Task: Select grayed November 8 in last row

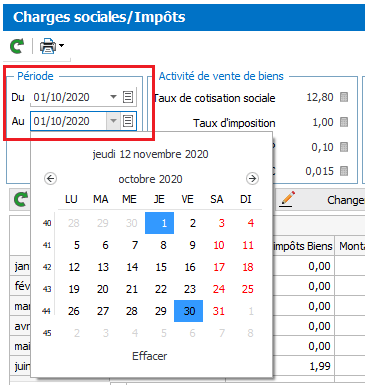Action: [250, 333]
